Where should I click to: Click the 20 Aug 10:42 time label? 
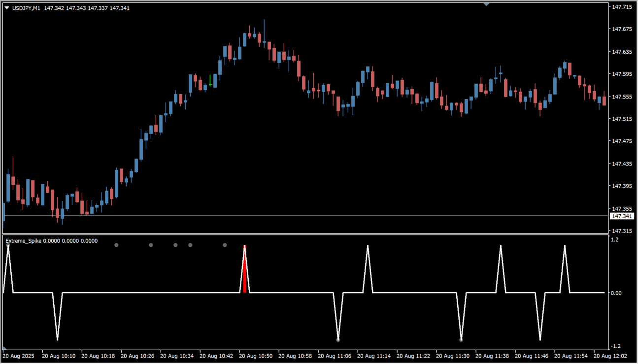(216, 356)
